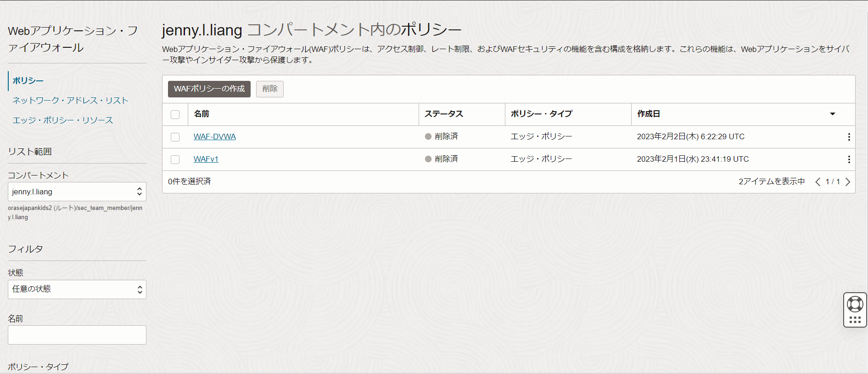Go to next page of policies

click(x=848, y=182)
